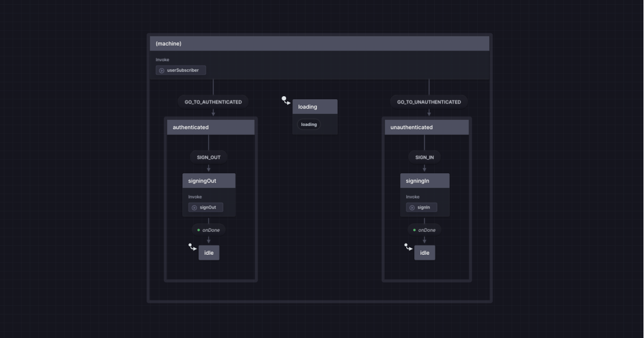Screen dimensions: 644x338
Task: Click the signIn invoke play icon
Action: [x=412, y=208]
